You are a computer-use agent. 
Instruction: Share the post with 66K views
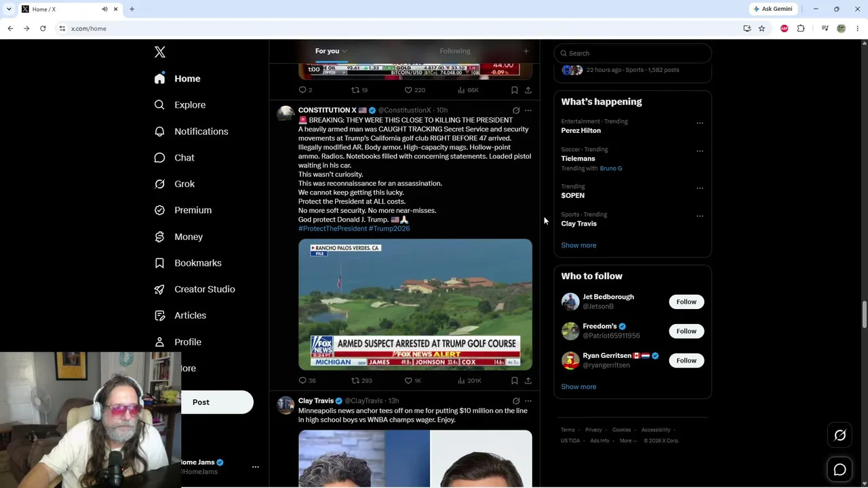click(x=528, y=90)
